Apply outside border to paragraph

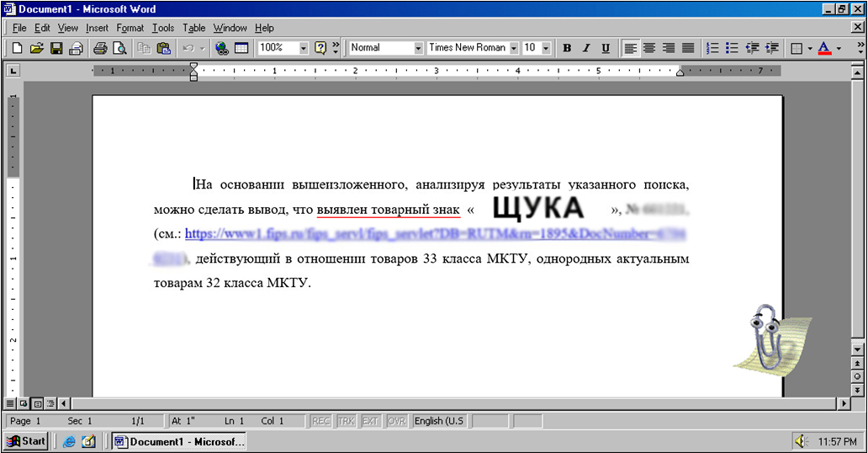(797, 48)
